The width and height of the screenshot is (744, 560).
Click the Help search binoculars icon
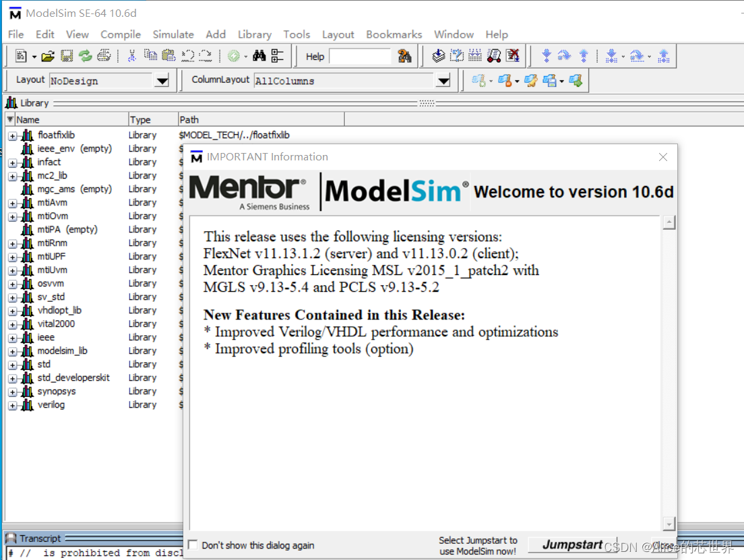tap(405, 56)
